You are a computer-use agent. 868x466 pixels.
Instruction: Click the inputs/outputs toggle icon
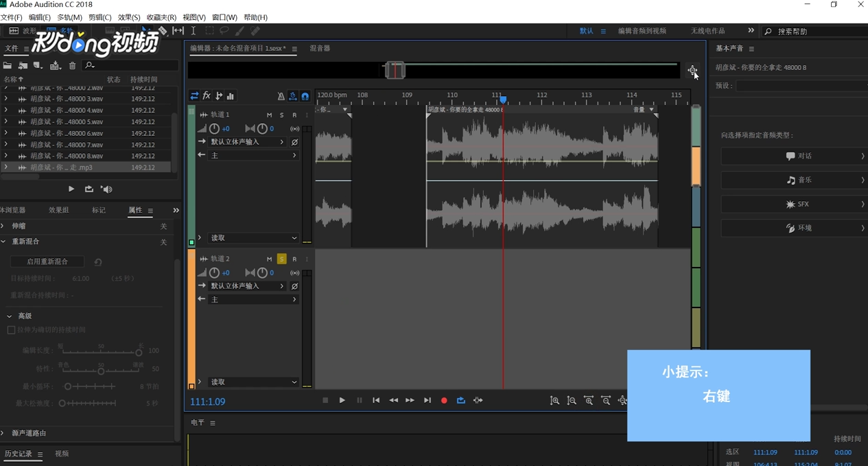click(x=194, y=96)
